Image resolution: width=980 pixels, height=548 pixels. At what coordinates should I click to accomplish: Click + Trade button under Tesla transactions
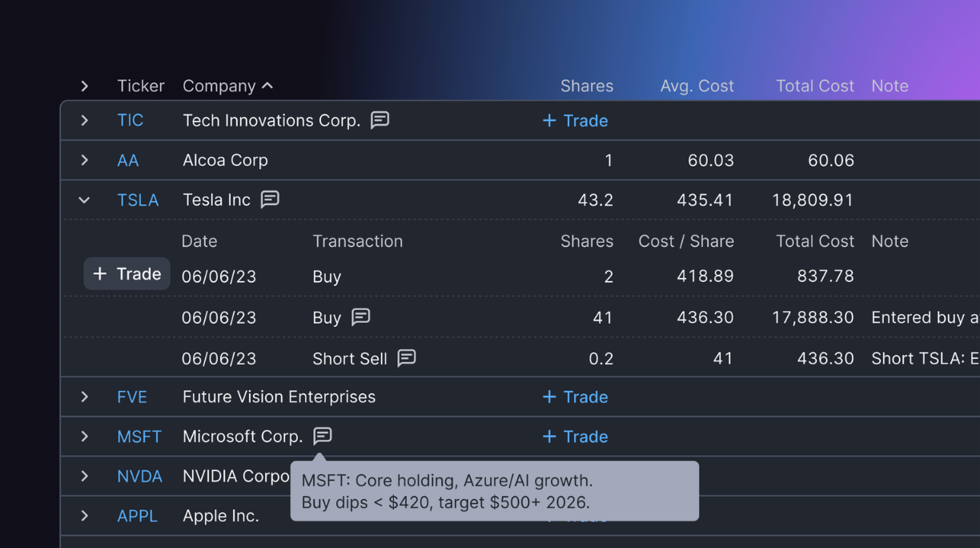(127, 274)
